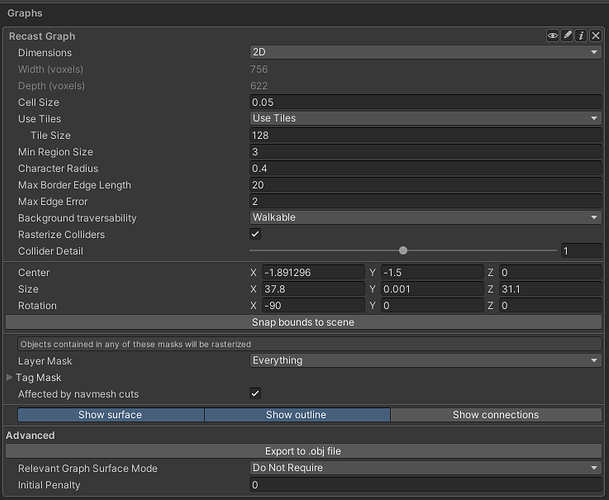Open the Layer Mask dropdown showing Everything
Viewport: 609px width, 500px height.
pos(425,361)
